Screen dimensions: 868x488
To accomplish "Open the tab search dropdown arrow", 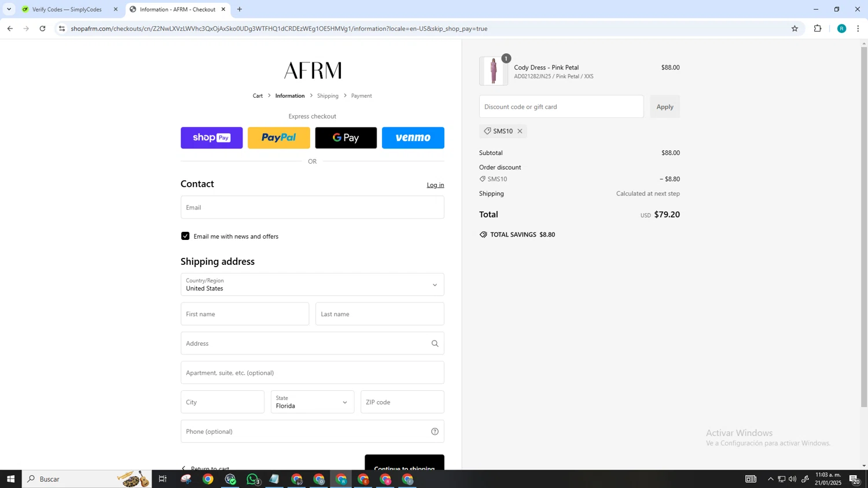I will [9, 9].
